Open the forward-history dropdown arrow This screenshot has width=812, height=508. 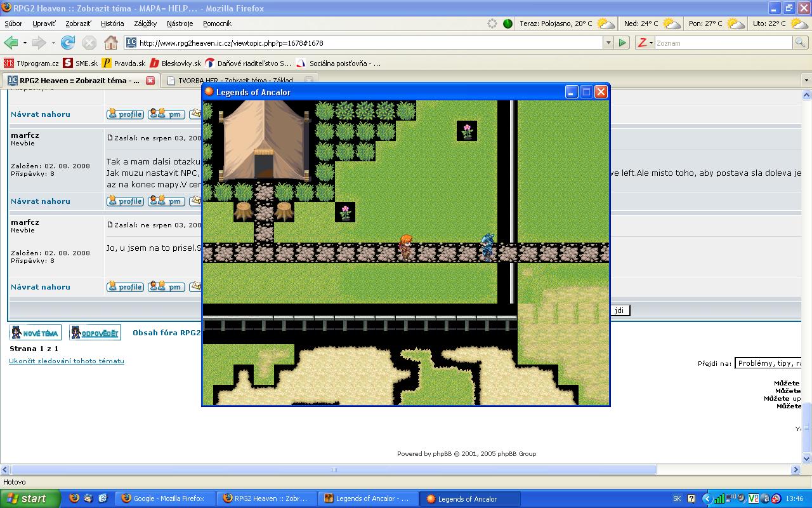[53, 43]
